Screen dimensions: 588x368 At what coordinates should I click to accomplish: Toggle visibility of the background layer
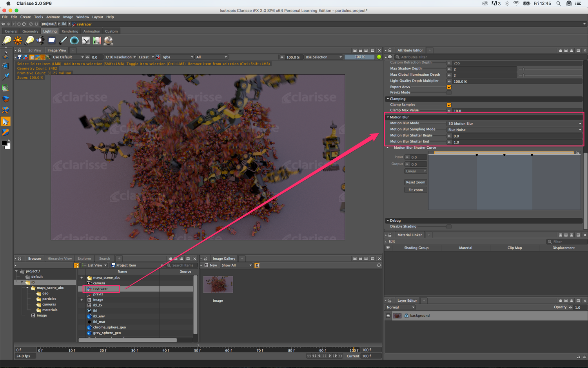pos(388,316)
